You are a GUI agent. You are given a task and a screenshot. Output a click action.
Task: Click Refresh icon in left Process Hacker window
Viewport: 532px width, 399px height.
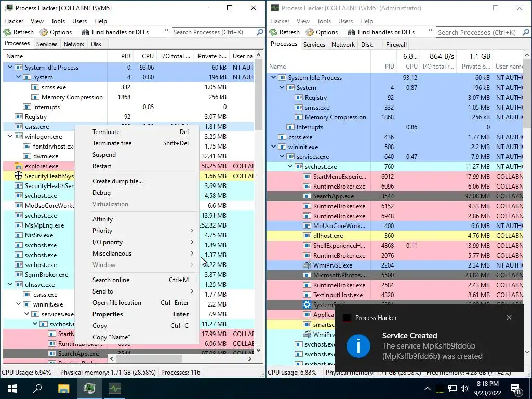pyautogui.click(x=7, y=32)
